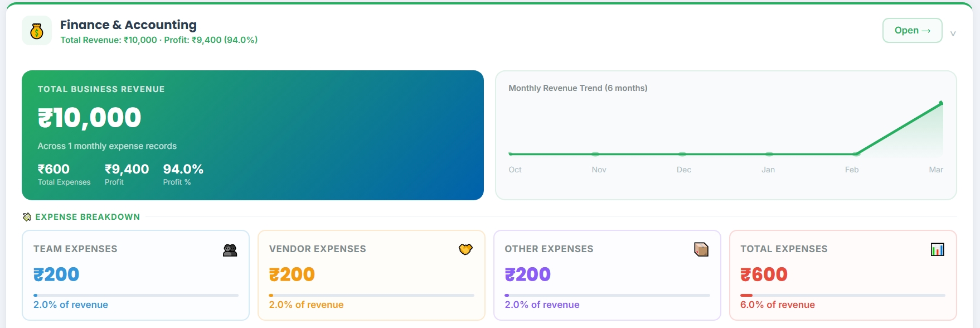Click the ₹600 amount in Total Expenses card
The width and height of the screenshot is (980, 328).
[764, 274]
